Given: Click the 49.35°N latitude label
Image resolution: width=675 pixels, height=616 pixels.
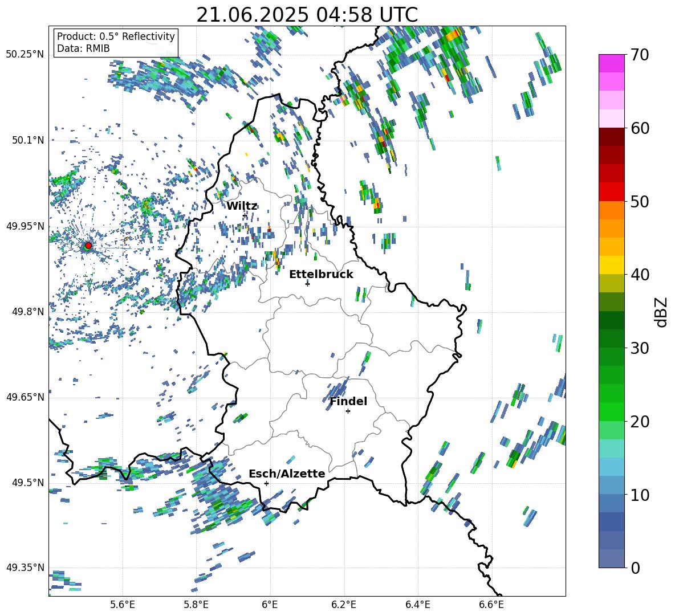Looking at the screenshot, I should [25, 568].
